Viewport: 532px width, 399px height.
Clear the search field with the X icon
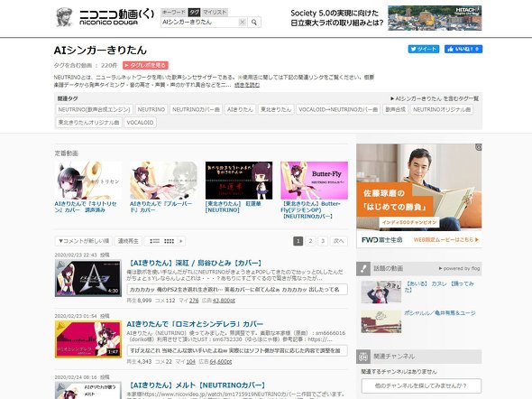point(242,23)
